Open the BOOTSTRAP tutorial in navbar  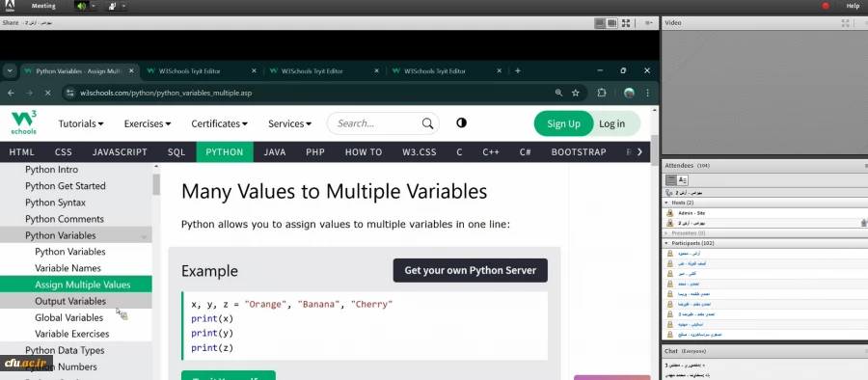pos(579,151)
